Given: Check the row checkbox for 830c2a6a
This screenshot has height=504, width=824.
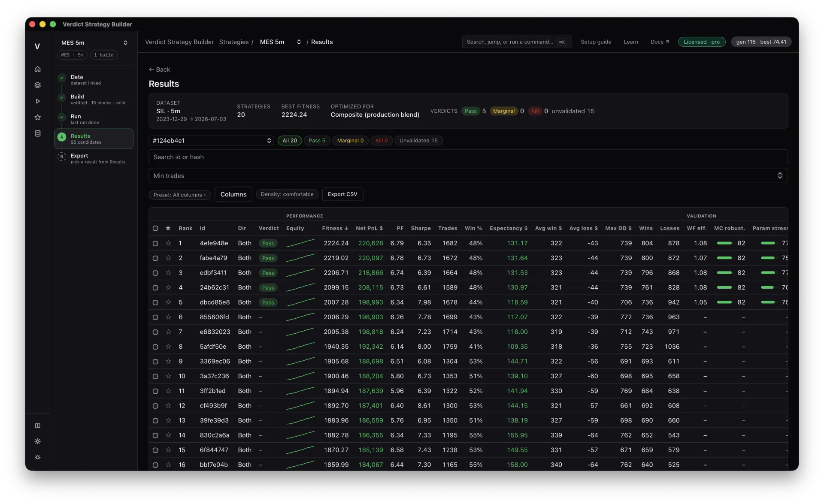Looking at the screenshot, I should 155,435.
